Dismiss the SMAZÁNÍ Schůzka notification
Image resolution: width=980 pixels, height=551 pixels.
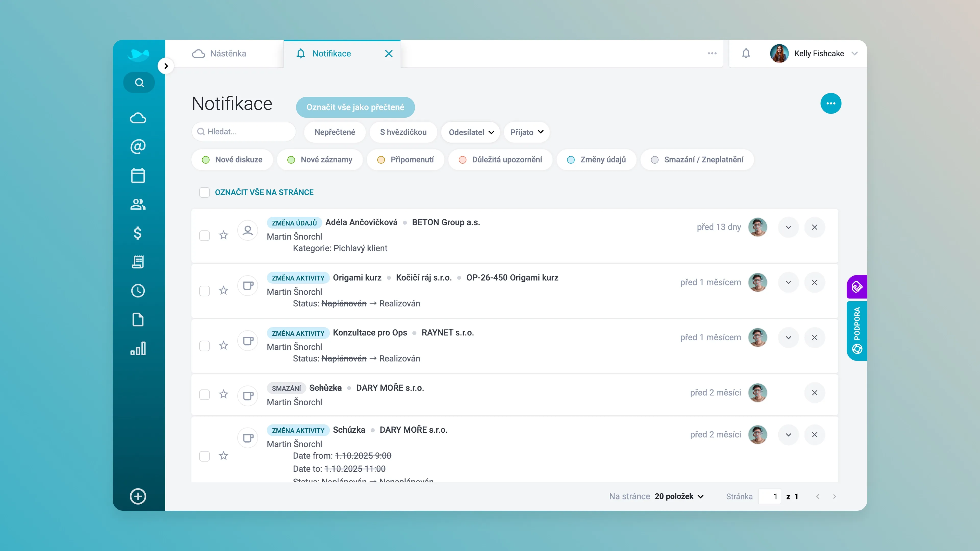[x=815, y=393]
